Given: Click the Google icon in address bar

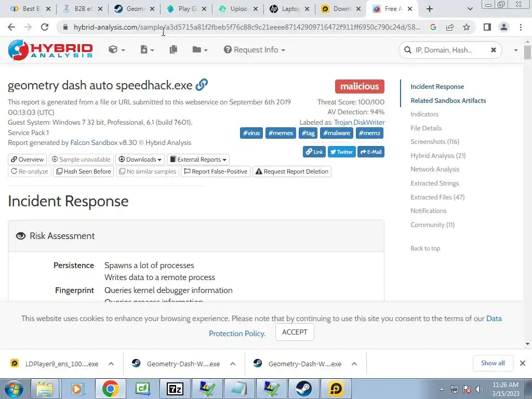Looking at the screenshot, I should click(433, 27).
